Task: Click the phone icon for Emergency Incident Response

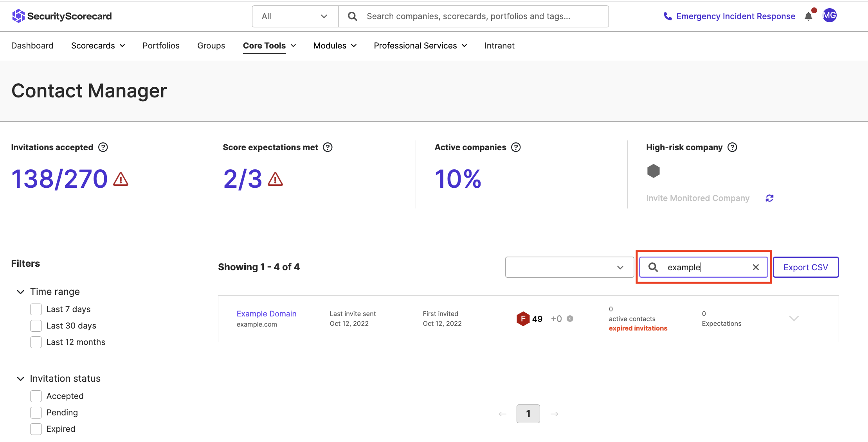Action: tap(668, 16)
